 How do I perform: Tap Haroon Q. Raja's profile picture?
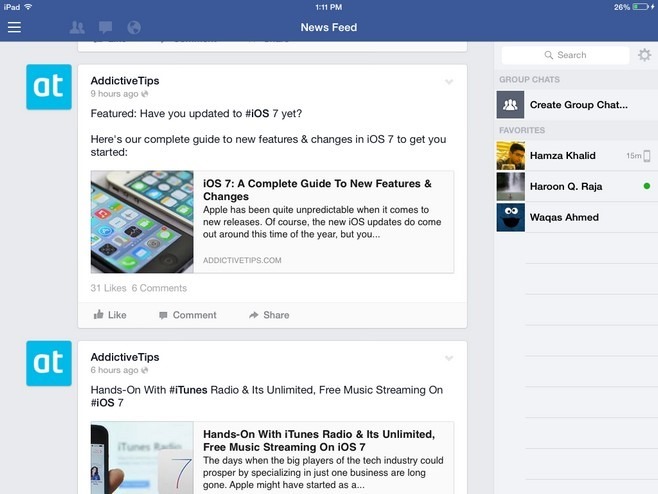[x=510, y=186]
